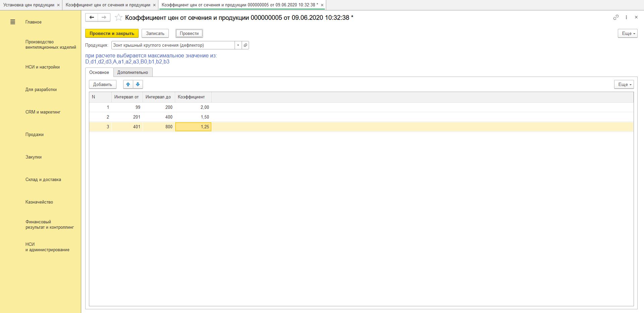Add document to favorites with star

118,17
